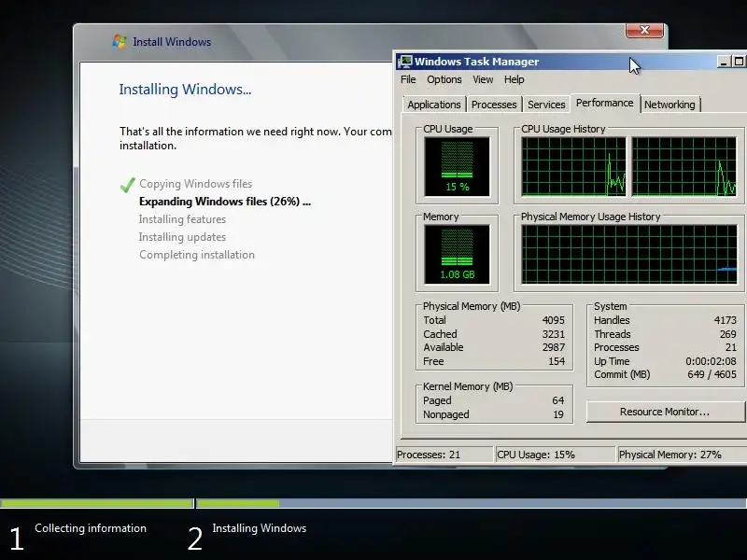Viewport: 747px width, 560px height.
Task: Click the System group label
Action: point(611,306)
